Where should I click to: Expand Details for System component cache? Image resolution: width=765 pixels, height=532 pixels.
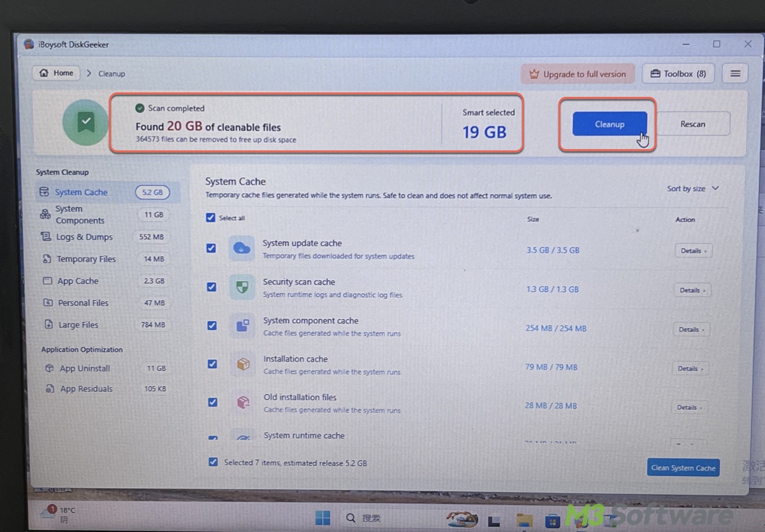pos(692,329)
